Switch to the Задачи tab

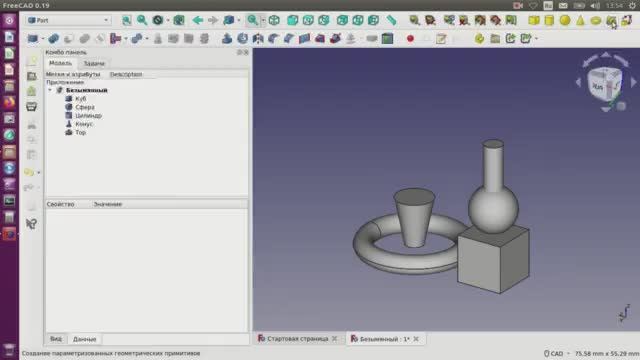point(94,63)
